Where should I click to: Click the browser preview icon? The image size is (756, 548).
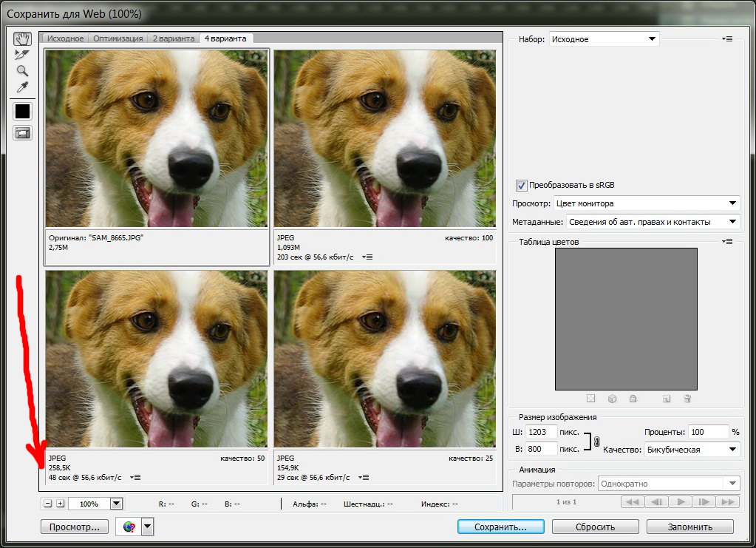coord(129,527)
